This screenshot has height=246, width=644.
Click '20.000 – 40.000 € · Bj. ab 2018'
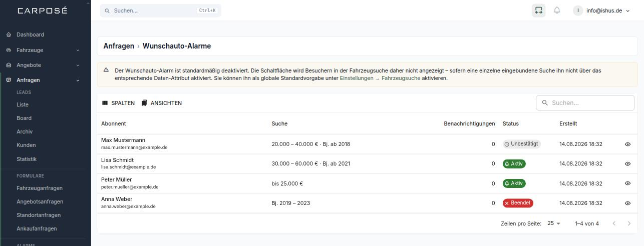311,144
